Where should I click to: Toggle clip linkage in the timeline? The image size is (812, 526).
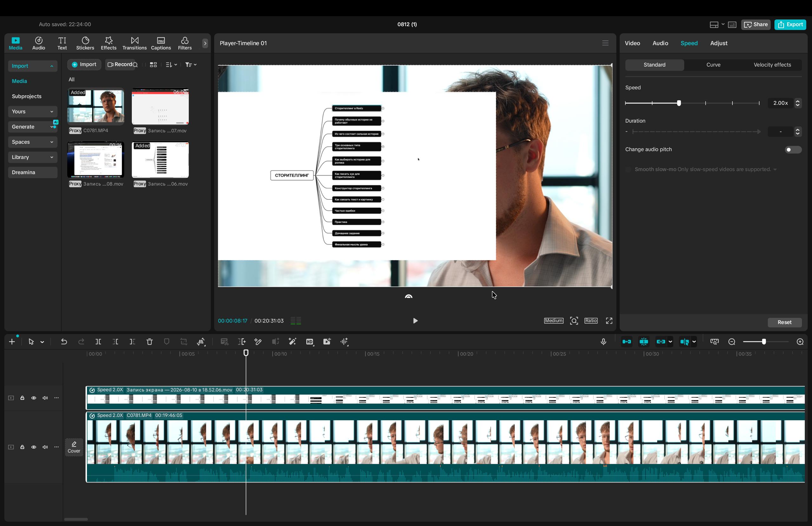(661, 342)
